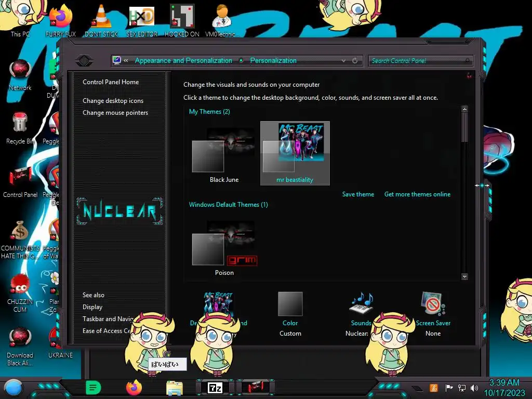This screenshot has width=532, height=399.
Task: Click the Personalization breadcrumb
Action: (x=273, y=60)
